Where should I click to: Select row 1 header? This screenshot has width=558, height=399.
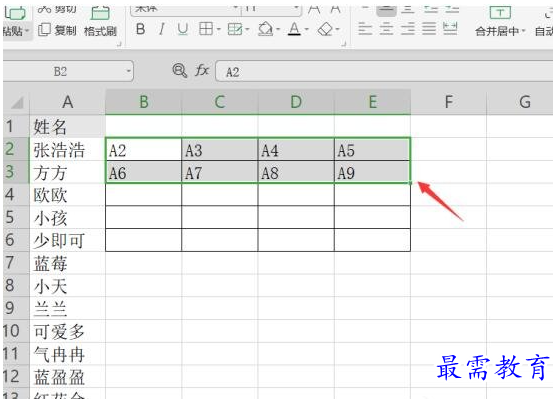click(x=16, y=126)
